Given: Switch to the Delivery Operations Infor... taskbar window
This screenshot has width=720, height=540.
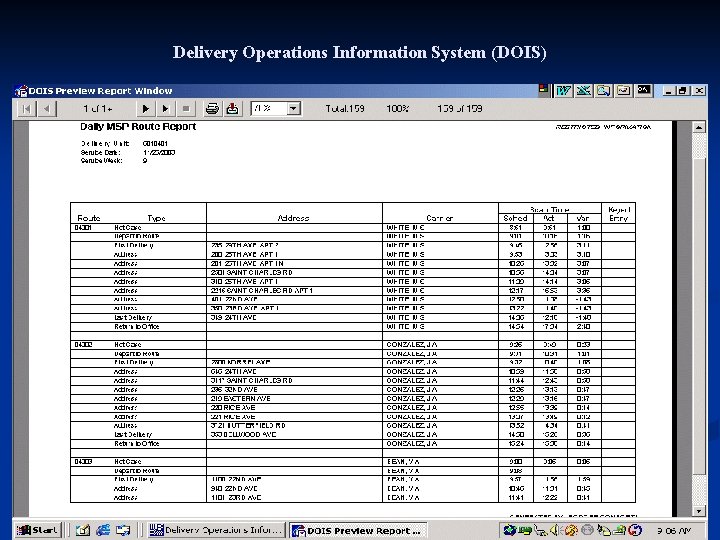Looking at the screenshot, I should point(216,530).
